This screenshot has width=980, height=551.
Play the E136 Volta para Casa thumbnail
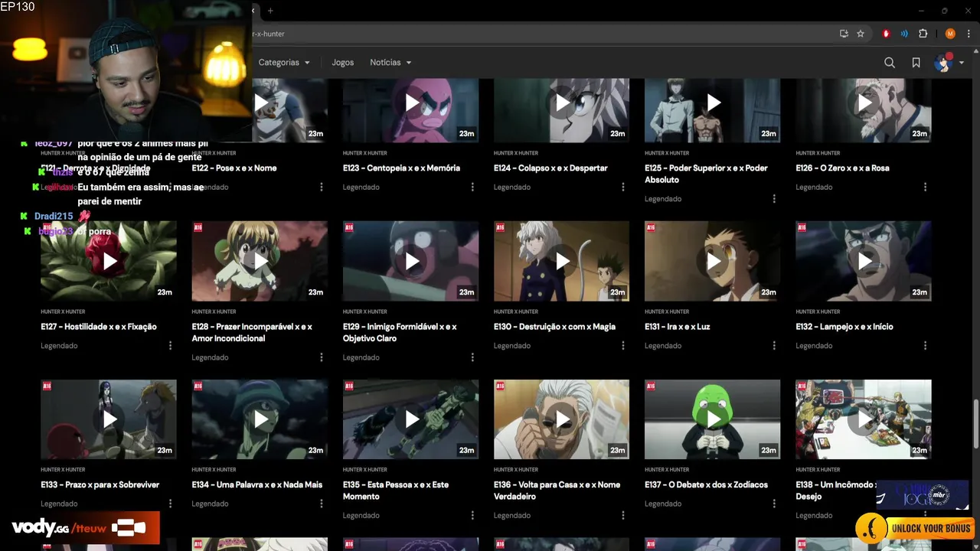[561, 419]
